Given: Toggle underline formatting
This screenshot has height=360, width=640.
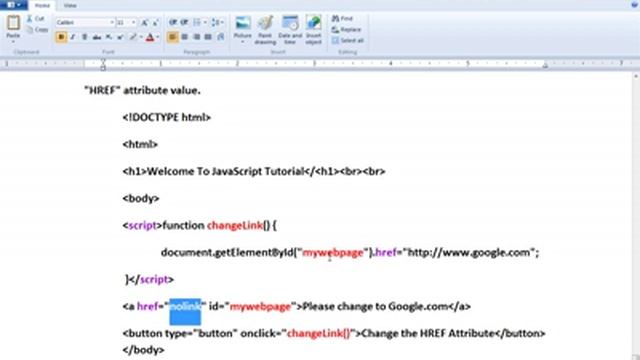Looking at the screenshot, I should tap(84, 37).
